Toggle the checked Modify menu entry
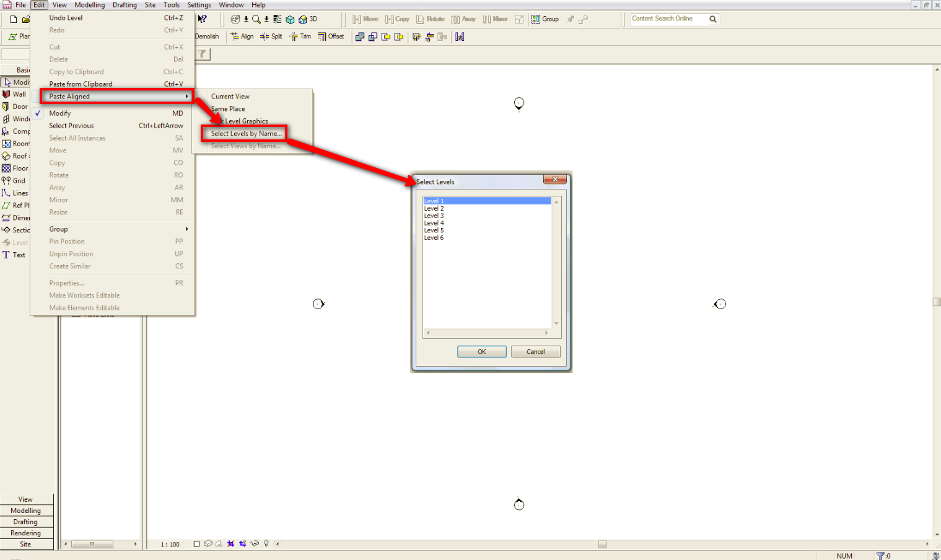The height and width of the screenshot is (560, 941). pyautogui.click(x=113, y=113)
